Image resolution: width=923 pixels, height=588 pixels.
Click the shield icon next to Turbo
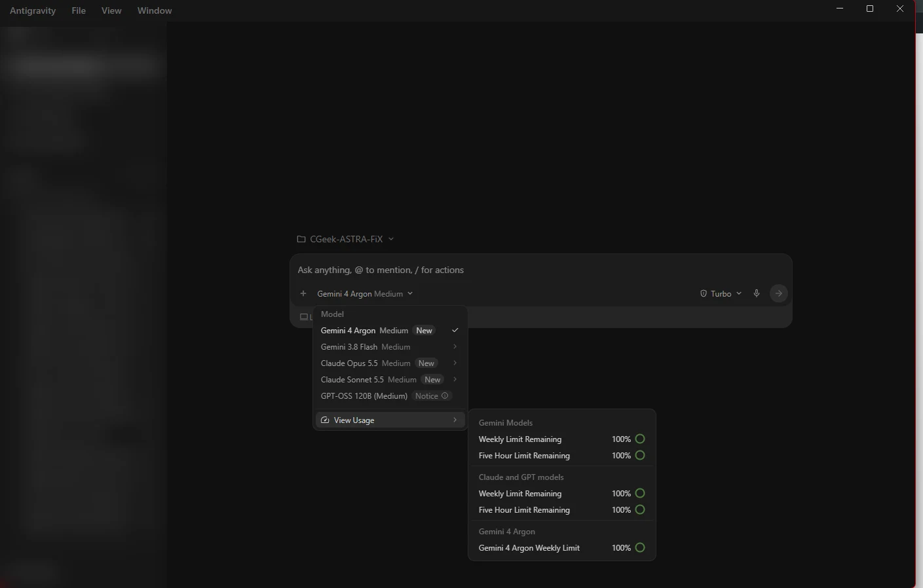[x=704, y=293]
